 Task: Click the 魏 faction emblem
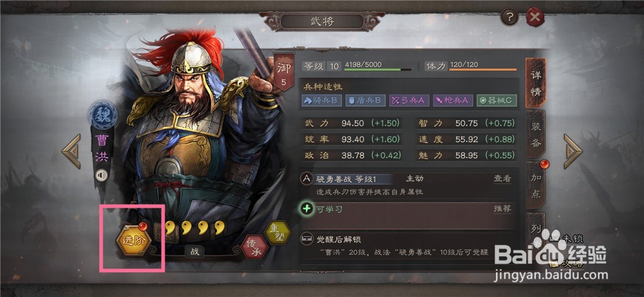click(x=102, y=115)
